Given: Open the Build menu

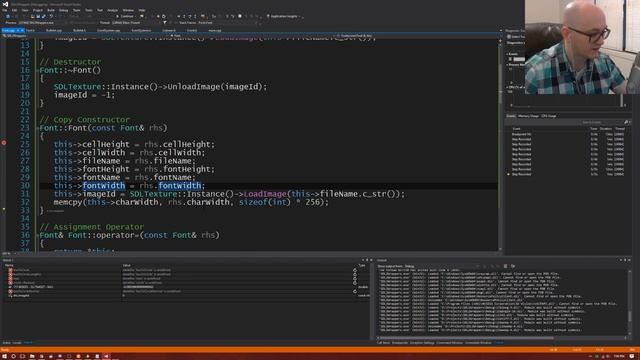Looking at the screenshot, I should (x=51, y=10).
